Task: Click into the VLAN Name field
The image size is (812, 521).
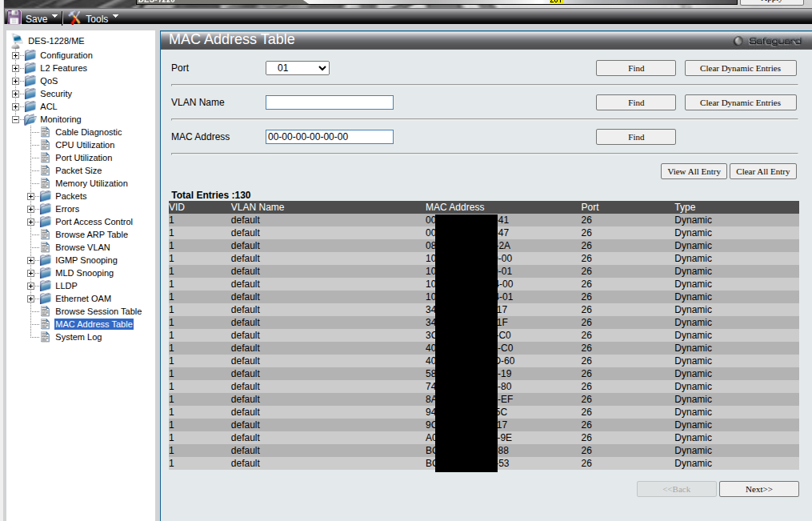Action: click(330, 102)
